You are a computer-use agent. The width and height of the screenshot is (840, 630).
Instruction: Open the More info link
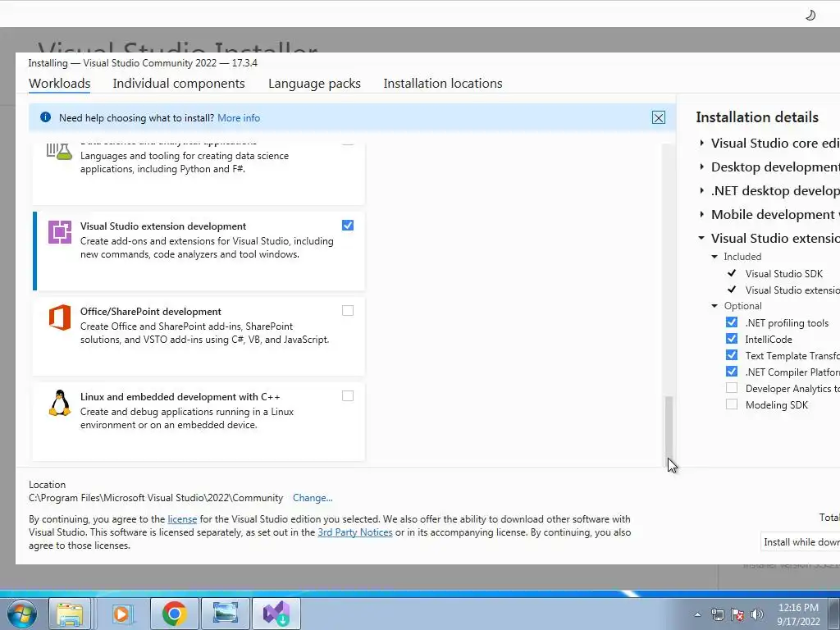239,118
